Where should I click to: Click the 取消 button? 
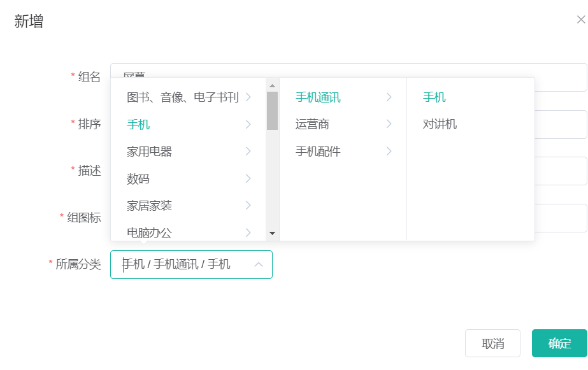coord(492,343)
